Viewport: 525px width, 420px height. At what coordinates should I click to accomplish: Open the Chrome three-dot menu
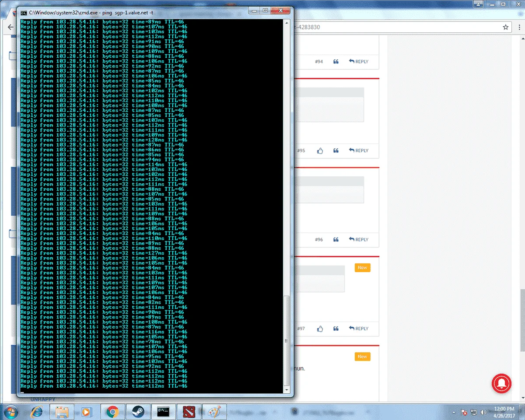(519, 27)
